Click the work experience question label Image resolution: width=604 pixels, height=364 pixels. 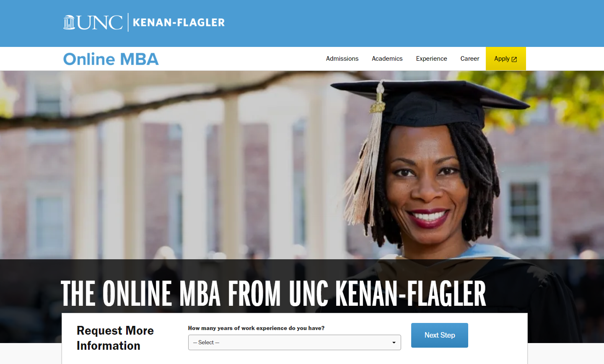pos(256,328)
